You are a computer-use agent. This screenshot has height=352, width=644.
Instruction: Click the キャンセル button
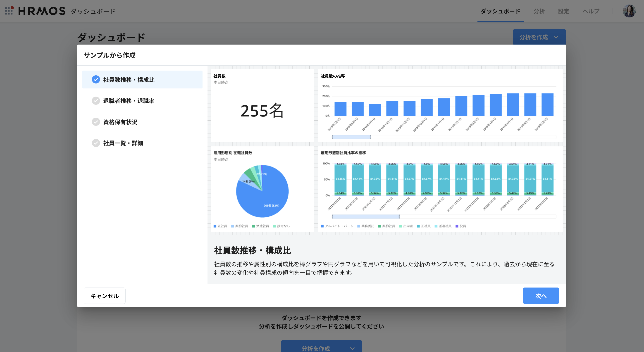[105, 295]
